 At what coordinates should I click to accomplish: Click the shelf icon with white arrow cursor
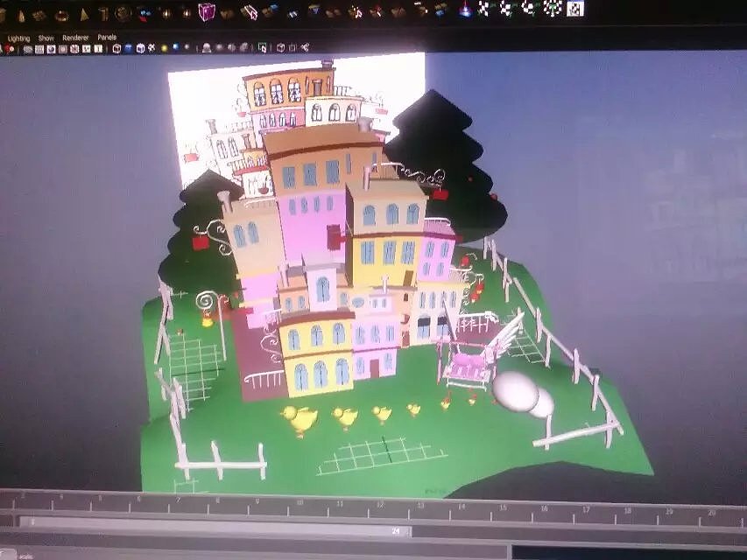click(x=250, y=11)
